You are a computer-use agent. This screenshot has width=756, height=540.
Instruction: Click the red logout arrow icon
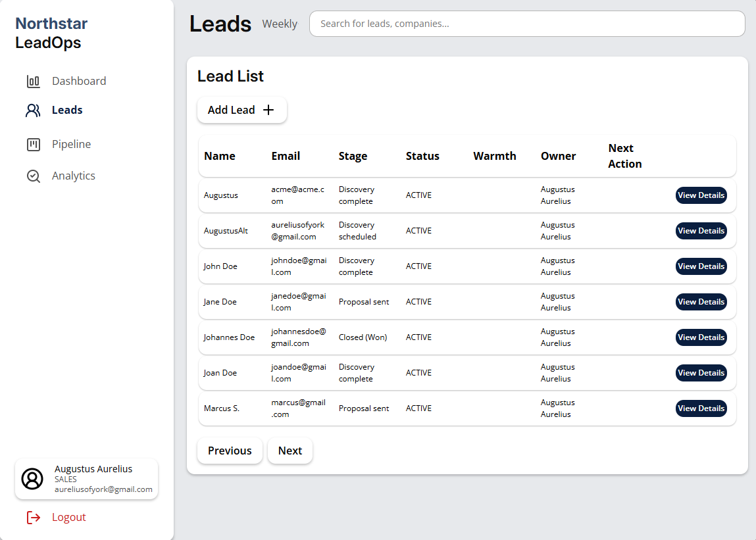(x=33, y=517)
